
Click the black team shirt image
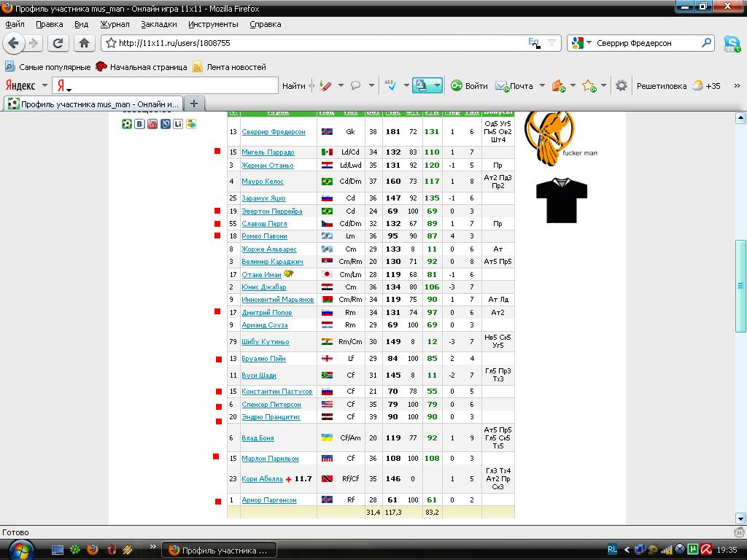point(561,200)
